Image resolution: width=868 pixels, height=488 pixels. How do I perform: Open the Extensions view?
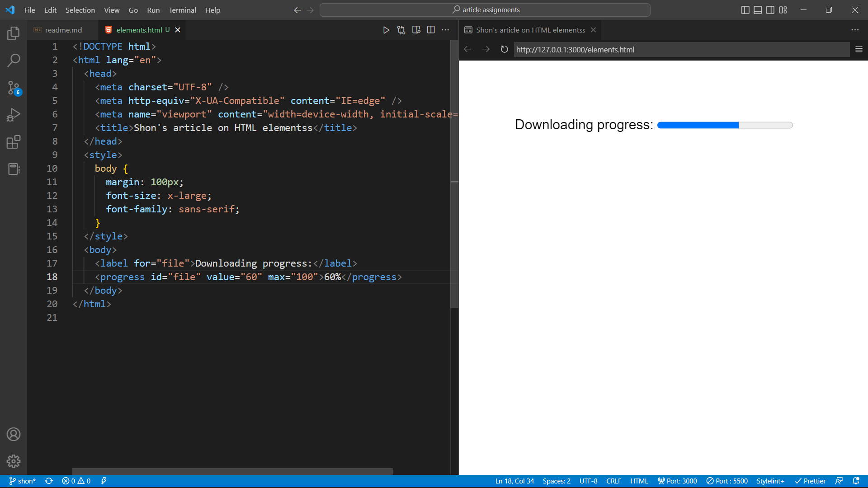pos(14,142)
